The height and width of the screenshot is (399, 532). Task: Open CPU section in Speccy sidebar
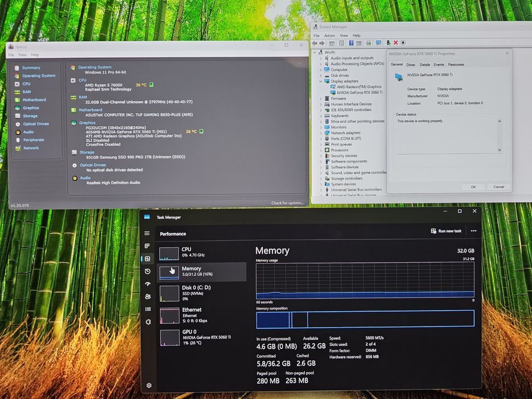pyautogui.click(x=26, y=84)
